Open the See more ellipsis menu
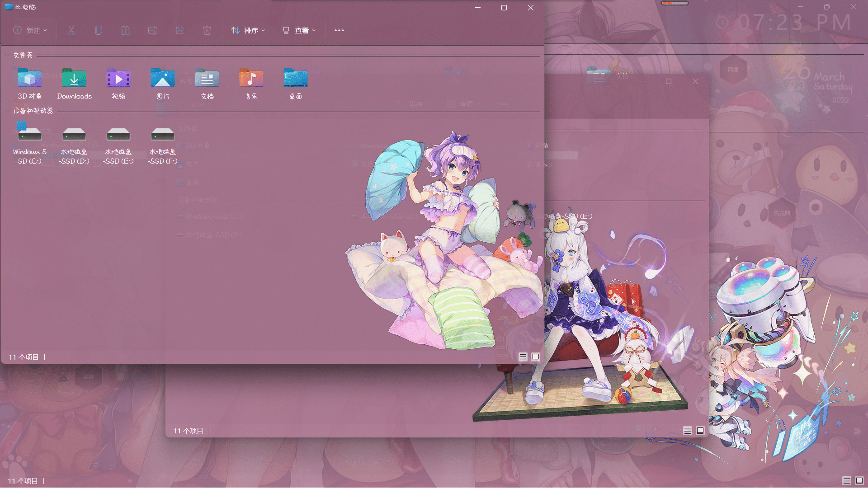The width and height of the screenshot is (868, 488). tap(339, 30)
